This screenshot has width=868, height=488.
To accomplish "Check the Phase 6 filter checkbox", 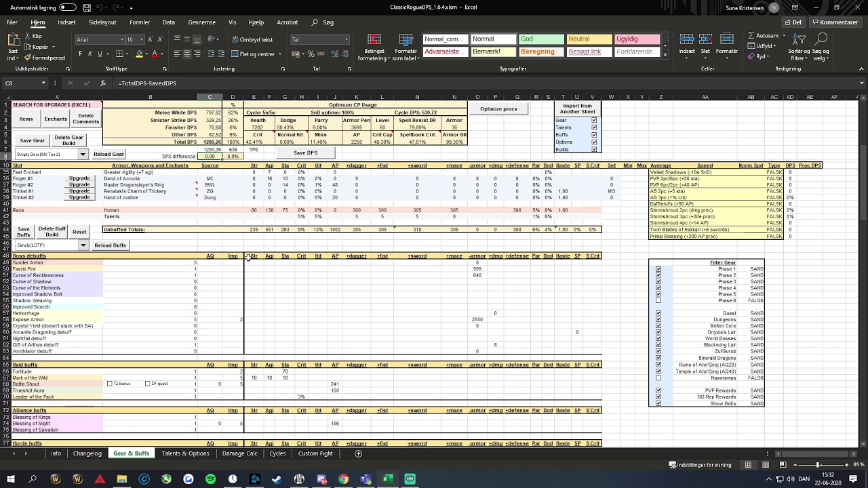I will tap(658, 300).
